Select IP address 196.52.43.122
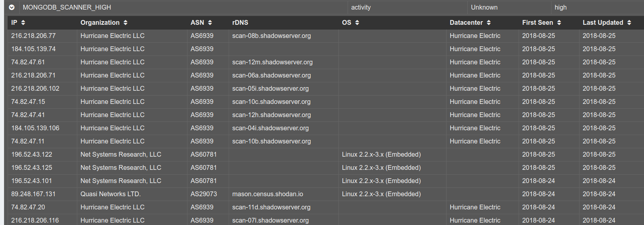Image resolution: width=644 pixels, height=225 pixels. (x=32, y=154)
